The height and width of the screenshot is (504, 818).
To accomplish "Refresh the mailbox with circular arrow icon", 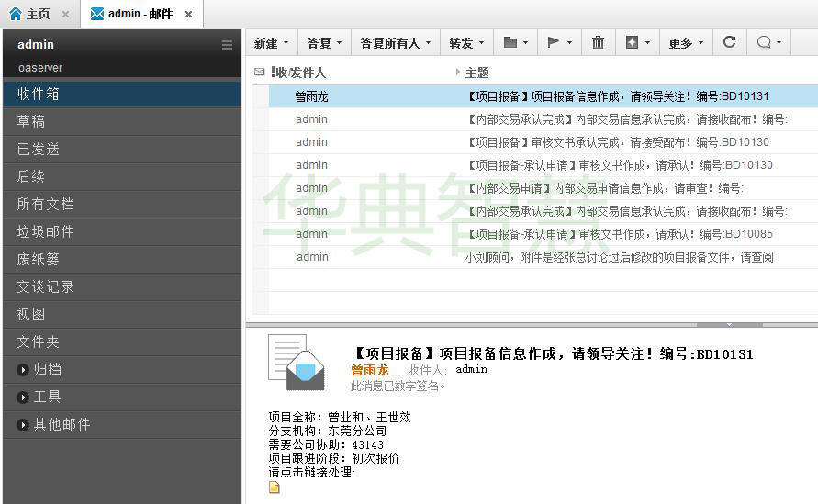I will tap(729, 41).
